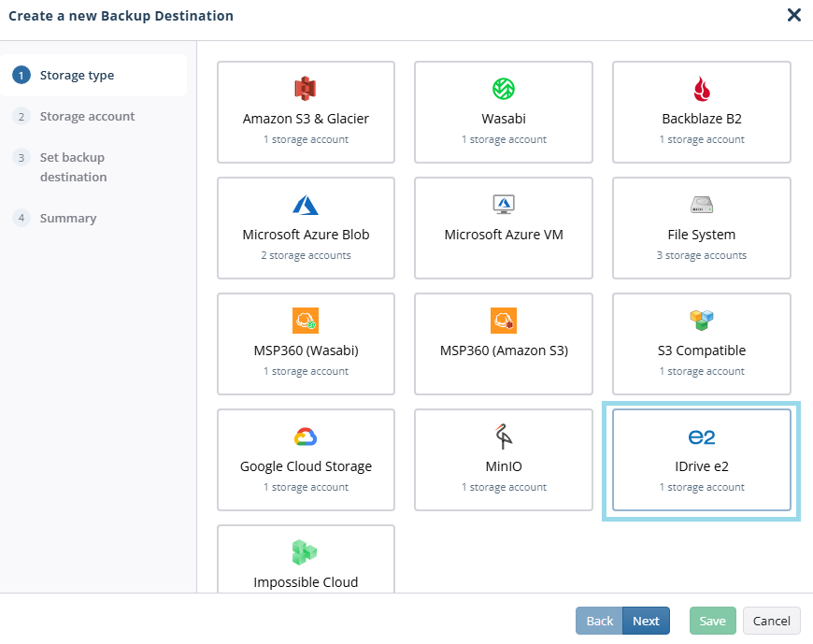813x644 pixels.
Task: Click '1 storage account' under S3 Compatible
Action: point(702,371)
